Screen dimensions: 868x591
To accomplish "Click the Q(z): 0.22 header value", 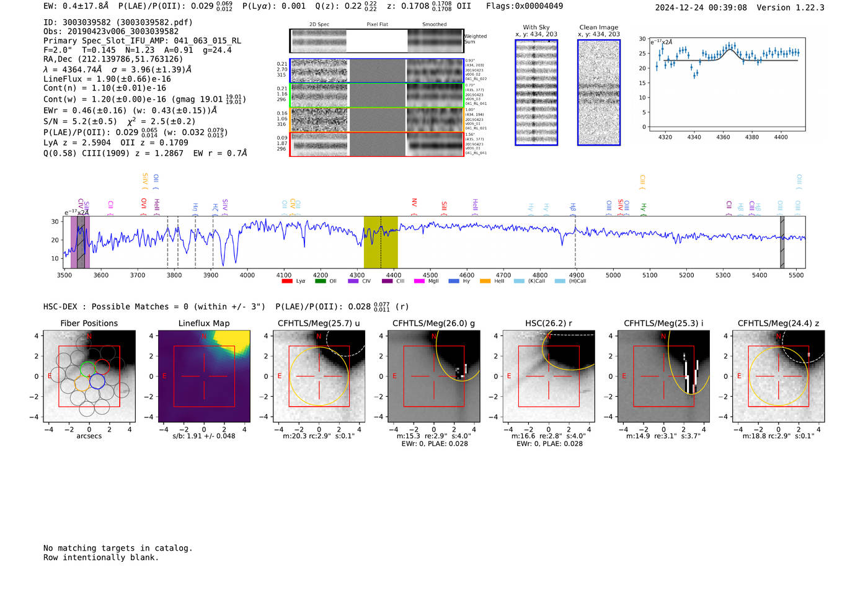I will click(346, 6).
